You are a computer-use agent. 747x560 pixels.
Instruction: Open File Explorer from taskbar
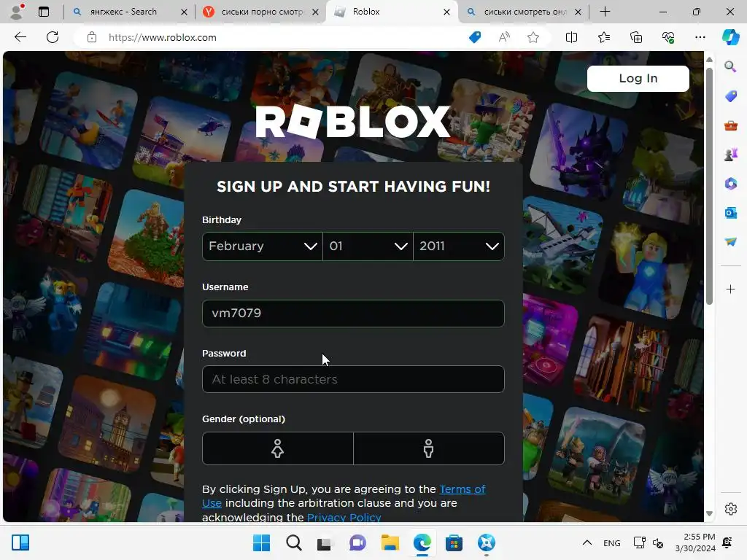(390, 542)
